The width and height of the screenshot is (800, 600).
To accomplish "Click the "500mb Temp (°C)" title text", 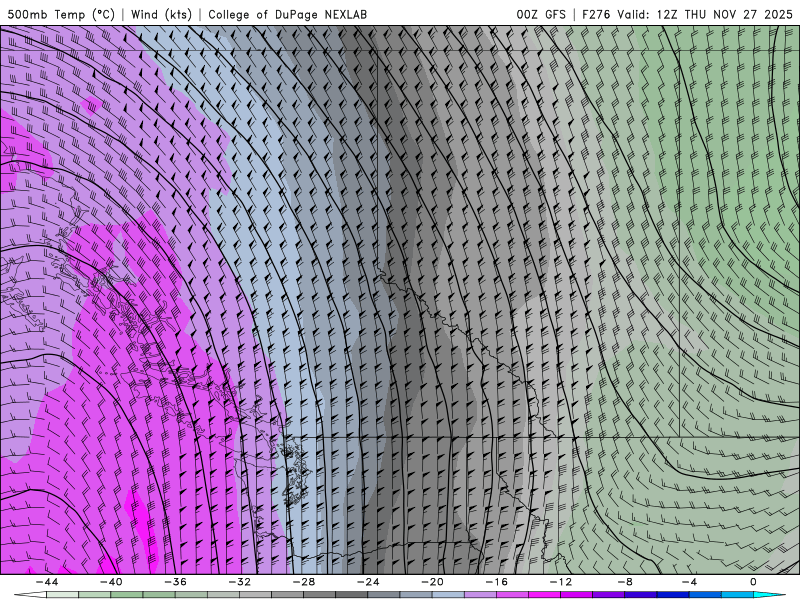I will point(61,14).
